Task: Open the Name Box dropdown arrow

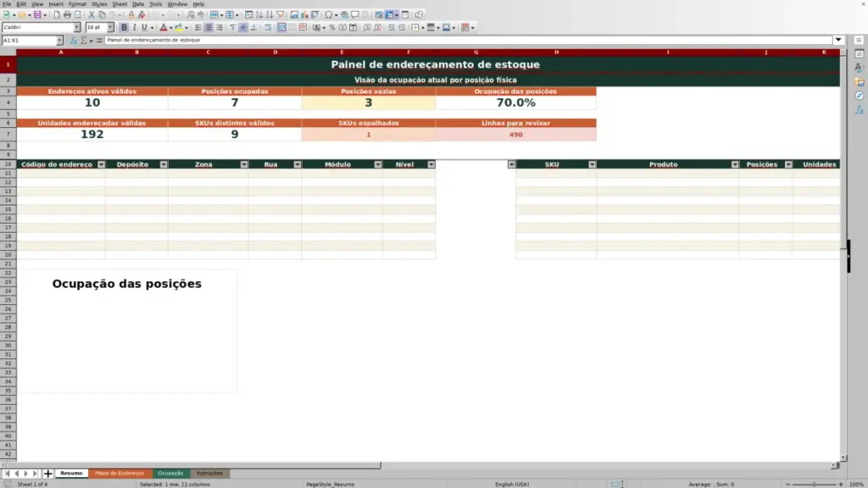Action: 59,41
